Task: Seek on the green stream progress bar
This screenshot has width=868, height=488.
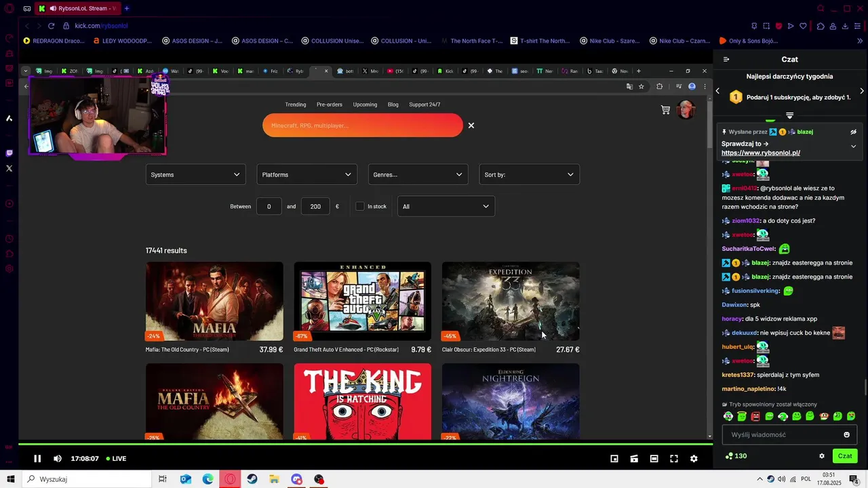Action: 366,444
